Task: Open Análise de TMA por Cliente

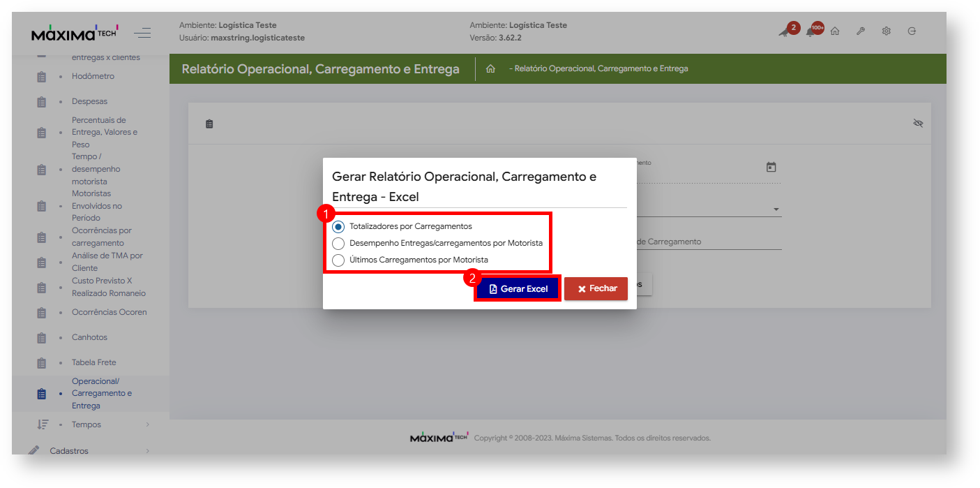Action: tap(107, 262)
